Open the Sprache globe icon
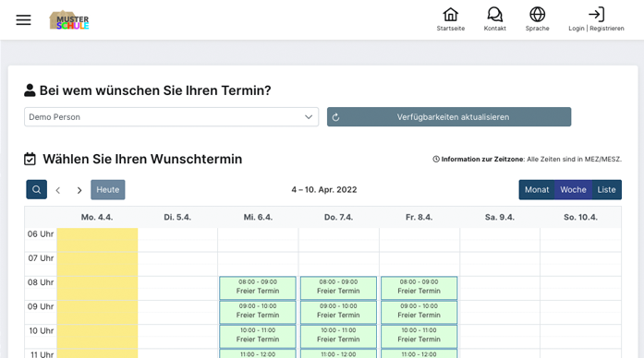Viewport: 644px width, 358px height. (537, 15)
